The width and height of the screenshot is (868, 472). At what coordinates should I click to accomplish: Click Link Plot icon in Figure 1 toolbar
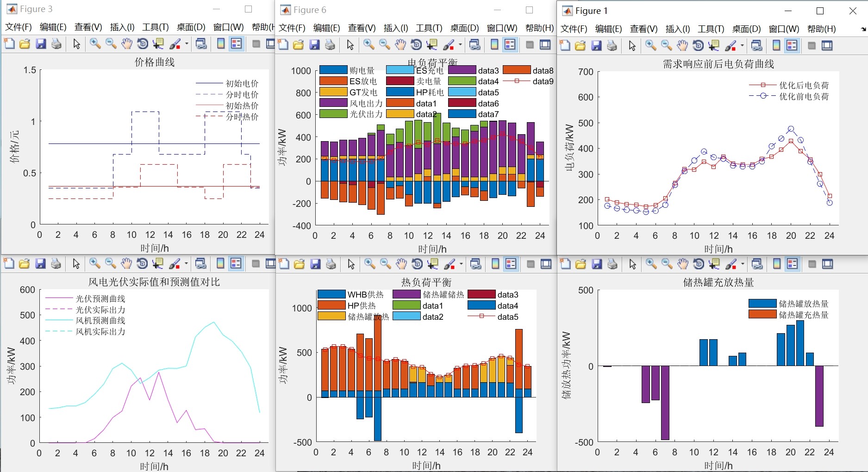pos(756,45)
